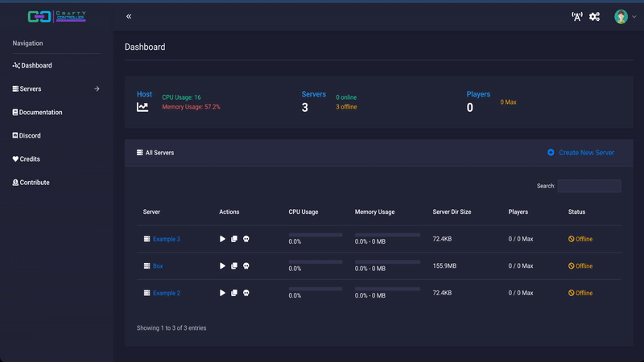The height and width of the screenshot is (362, 644).
Task: Open the broadcast antenna icon in header
Action: coord(576,16)
